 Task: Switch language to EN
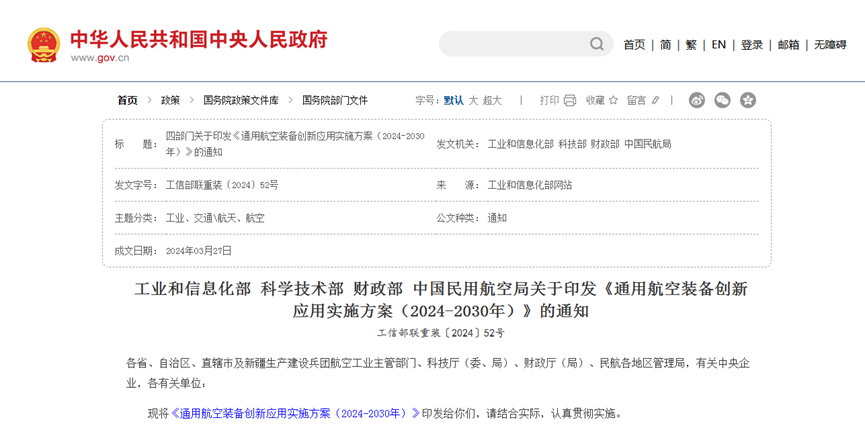(x=718, y=44)
